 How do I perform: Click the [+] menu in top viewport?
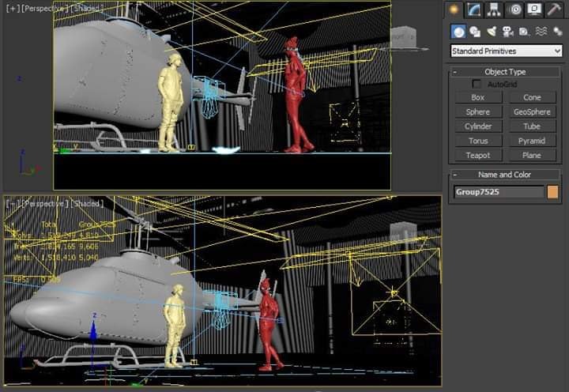point(13,9)
